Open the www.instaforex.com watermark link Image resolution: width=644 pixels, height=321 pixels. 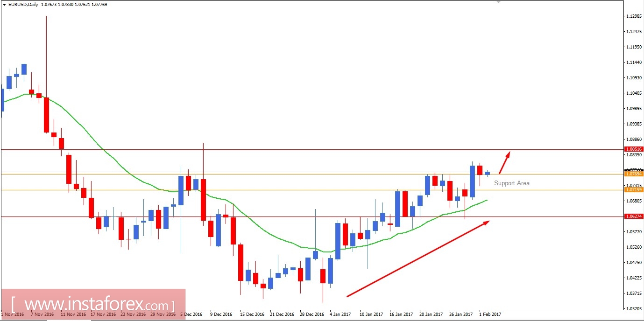click(x=92, y=303)
